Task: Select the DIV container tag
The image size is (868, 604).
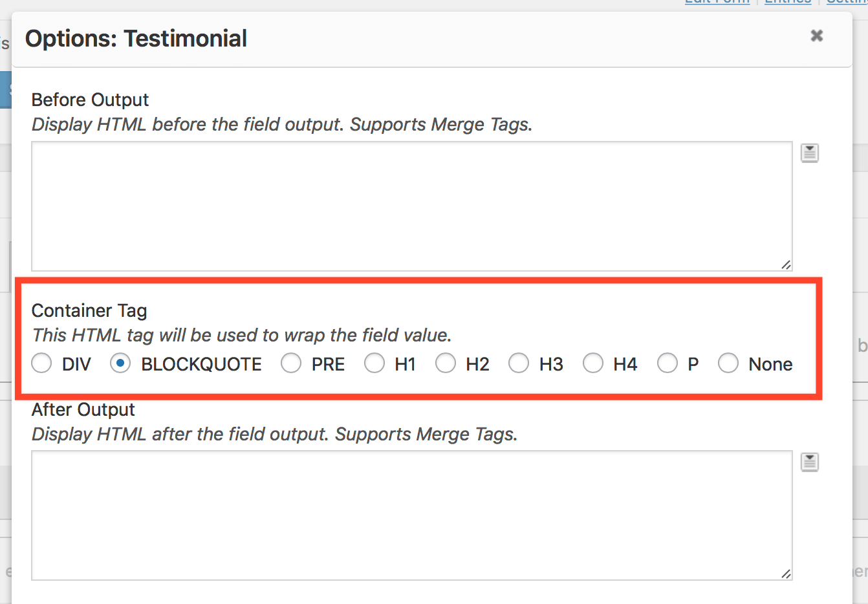Action: point(42,363)
